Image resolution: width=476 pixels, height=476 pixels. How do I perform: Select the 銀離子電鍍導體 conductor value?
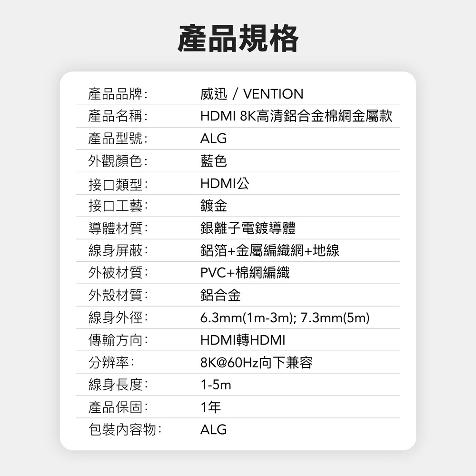click(248, 228)
